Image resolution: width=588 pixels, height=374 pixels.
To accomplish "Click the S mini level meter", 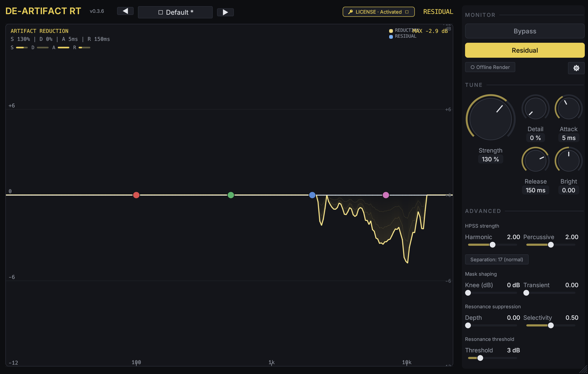I will (22, 47).
